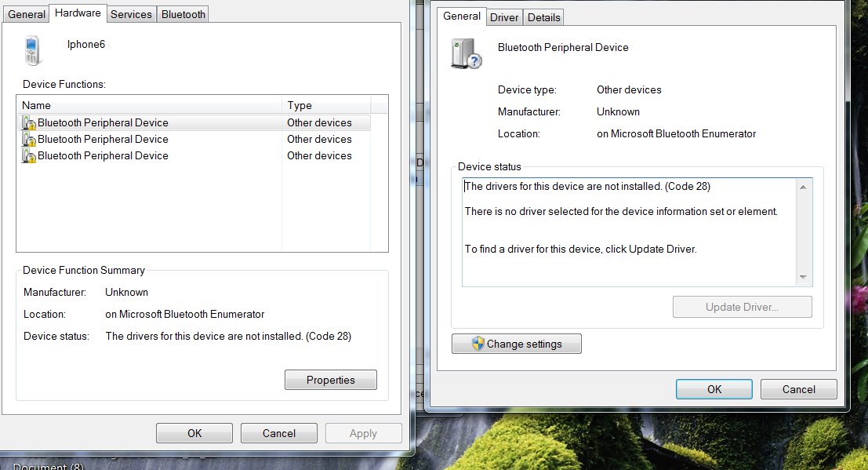Click the device status scroll up arrow
Screen dimensions: 868x470
[x=803, y=188]
